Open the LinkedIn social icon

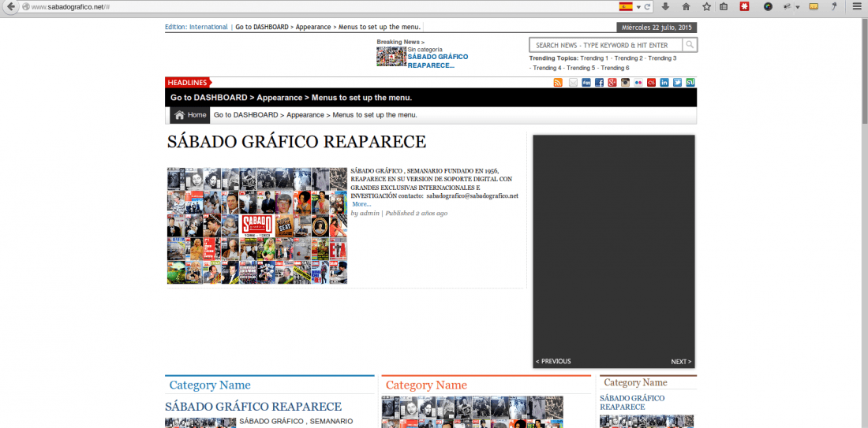[664, 83]
